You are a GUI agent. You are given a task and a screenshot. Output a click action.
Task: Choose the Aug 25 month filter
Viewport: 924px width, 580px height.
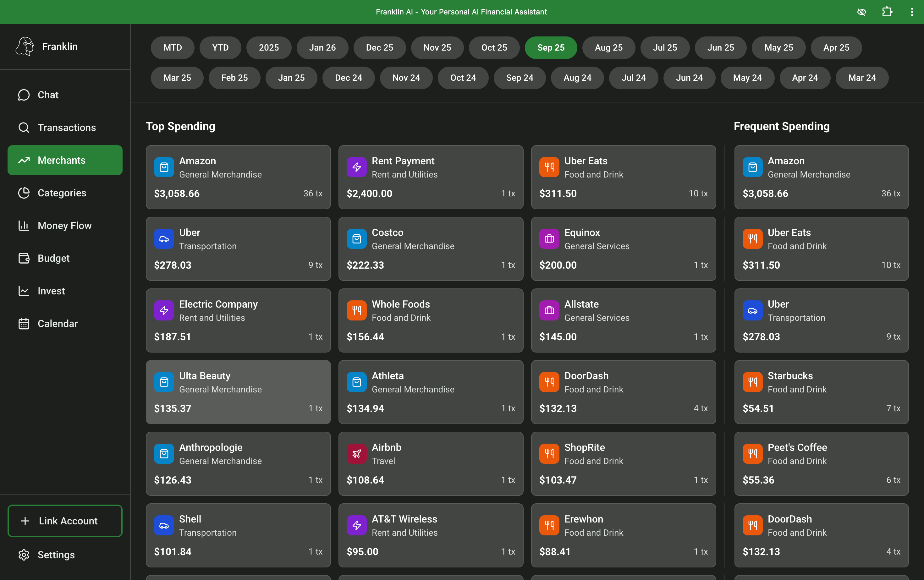[608, 47]
